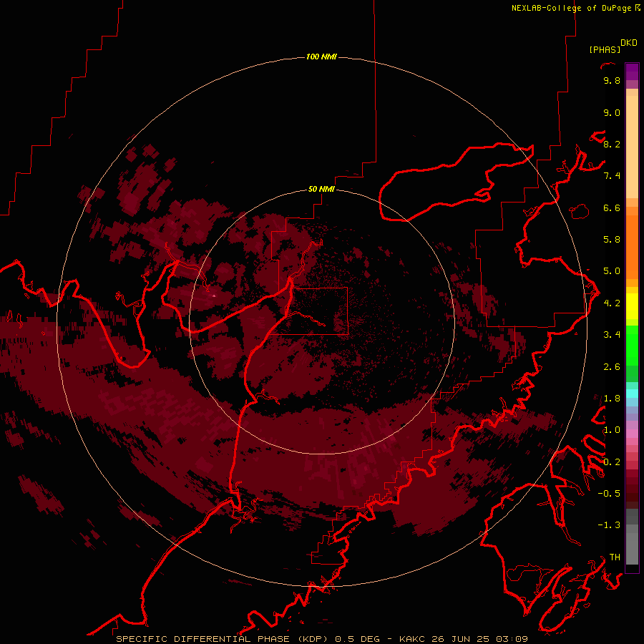Select the 4.2 scale value

click(x=612, y=303)
